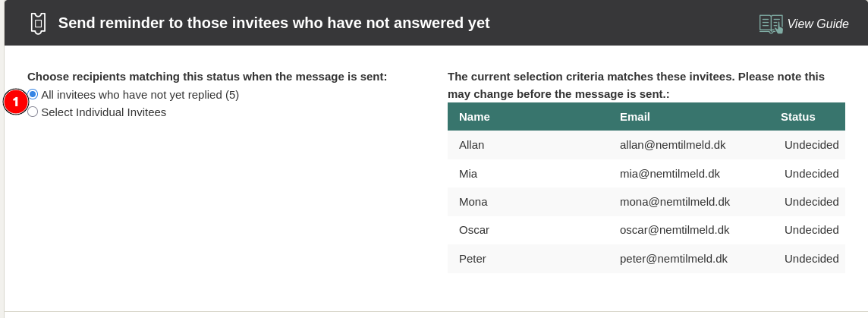Viewport: 868px width, 318px height.
Task: Click allan@nemtilmeld.dk email cell
Action: pos(672,145)
